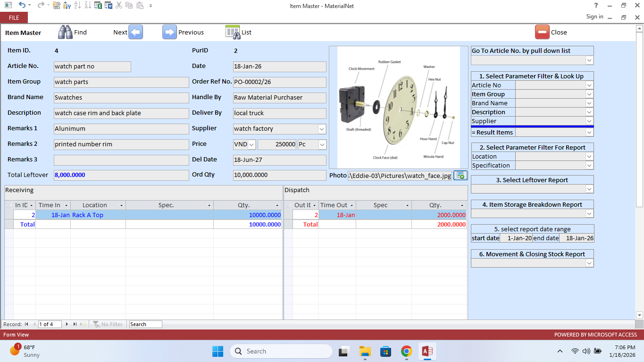Click the Previous record arrow icon

pos(169,32)
